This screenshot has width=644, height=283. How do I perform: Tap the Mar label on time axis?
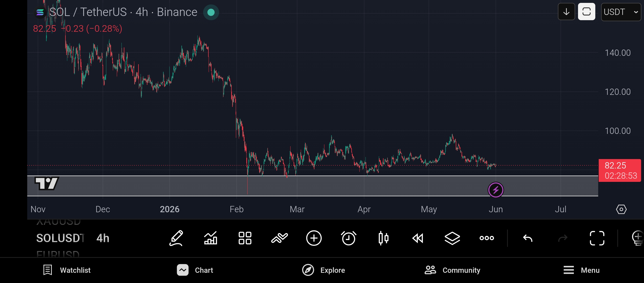297,209
